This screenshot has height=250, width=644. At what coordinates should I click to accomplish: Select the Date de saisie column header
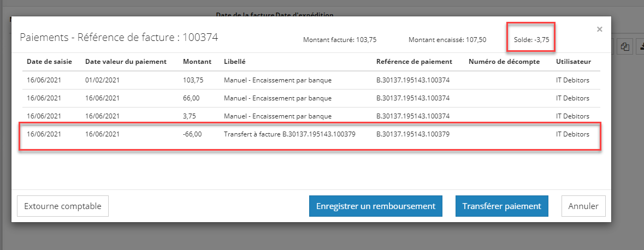click(49, 62)
